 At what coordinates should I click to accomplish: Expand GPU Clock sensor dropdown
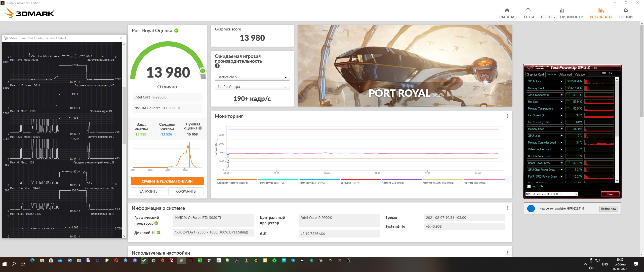coord(561,81)
